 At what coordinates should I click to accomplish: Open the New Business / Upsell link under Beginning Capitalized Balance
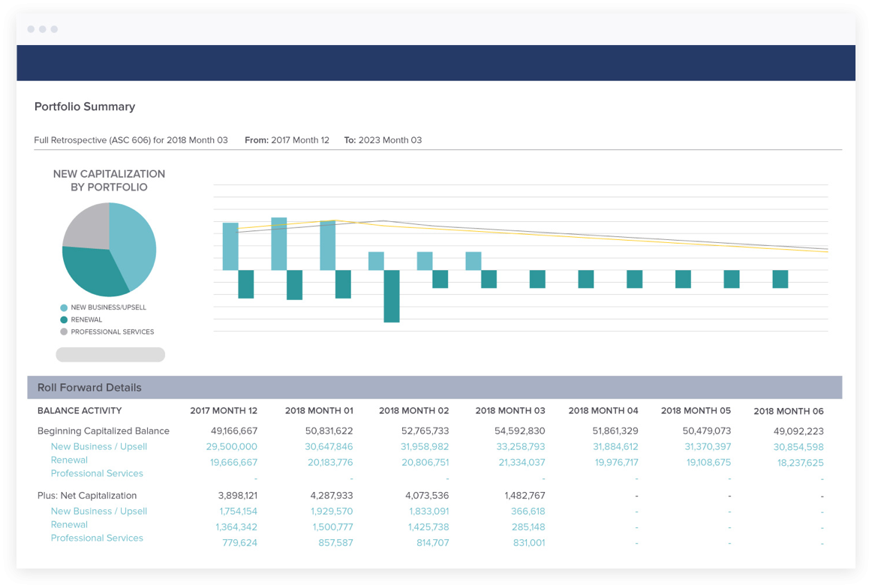coord(98,446)
